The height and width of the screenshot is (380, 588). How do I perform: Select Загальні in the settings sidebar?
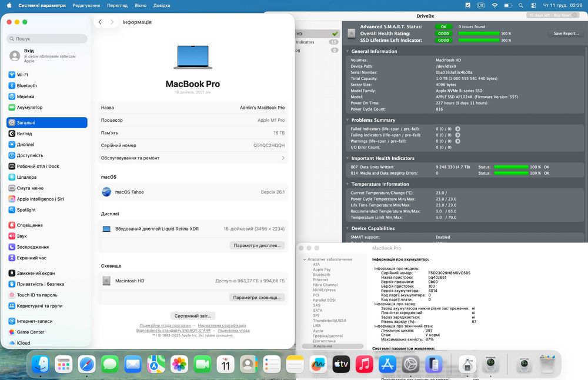(x=47, y=123)
